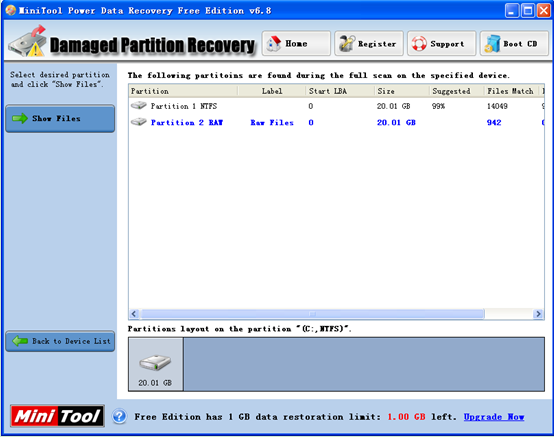Click the app icon in title bar
This screenshot has height=437, width=554.
(x=11, y=10)
